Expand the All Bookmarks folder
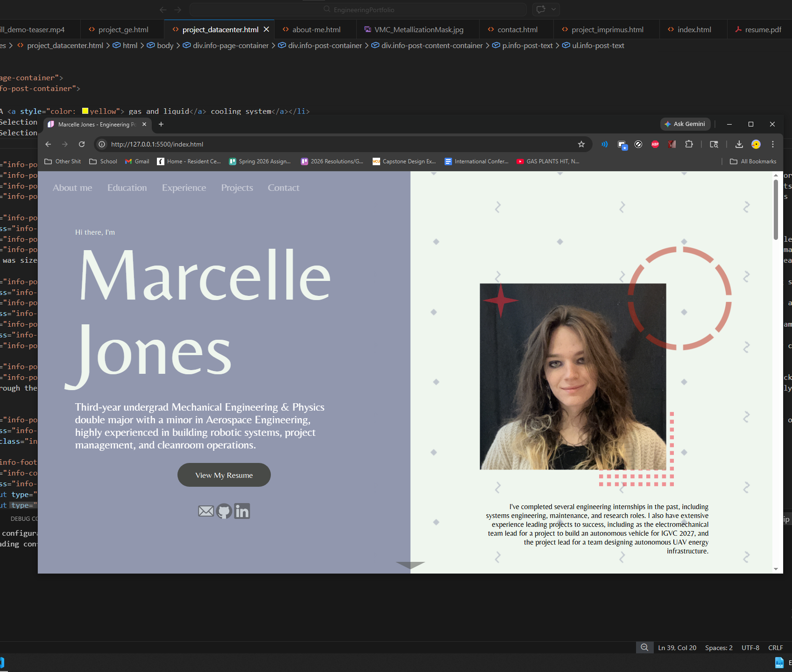The image size is (792, 672). [x=753, y=161]
